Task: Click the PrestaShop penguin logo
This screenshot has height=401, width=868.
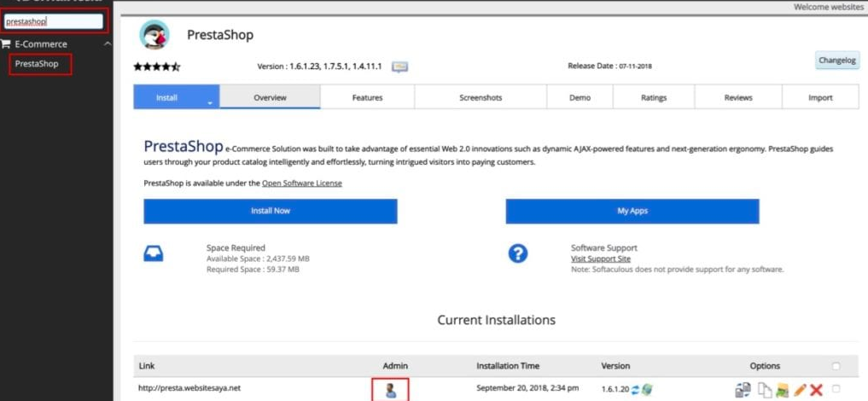Action: (154, 35)
